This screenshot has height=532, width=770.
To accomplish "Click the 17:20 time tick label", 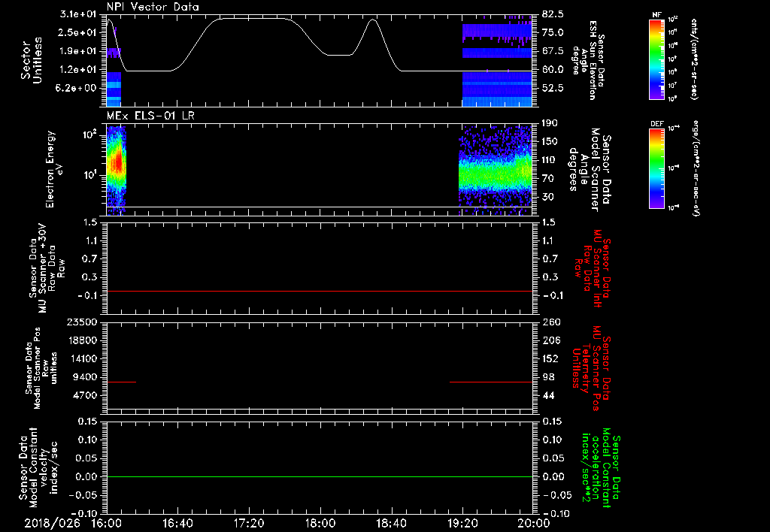I will click(x=248, y=523).
